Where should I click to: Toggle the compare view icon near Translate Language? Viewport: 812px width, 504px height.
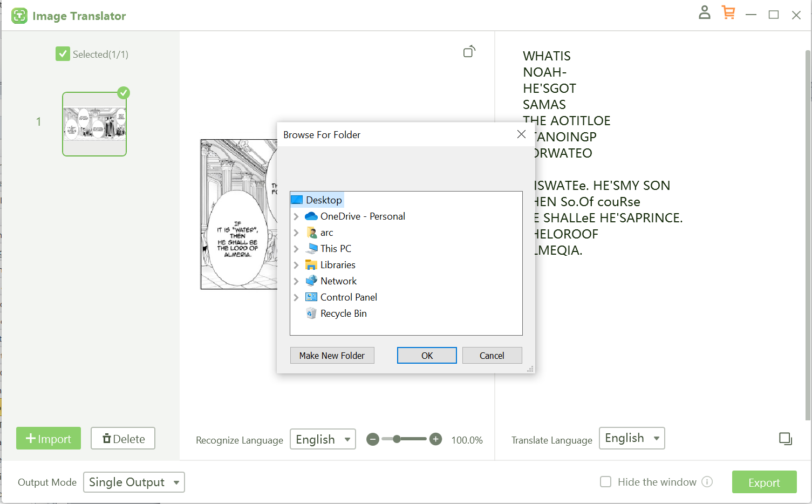(x=785, y=439)
